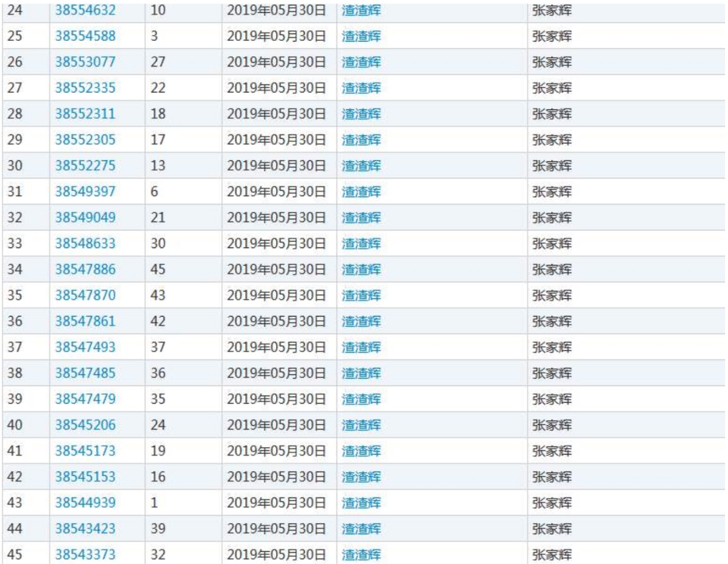Click the 渣渣辉 link in row 41
The image size is (728, 564).
click(x=361, y=451)
